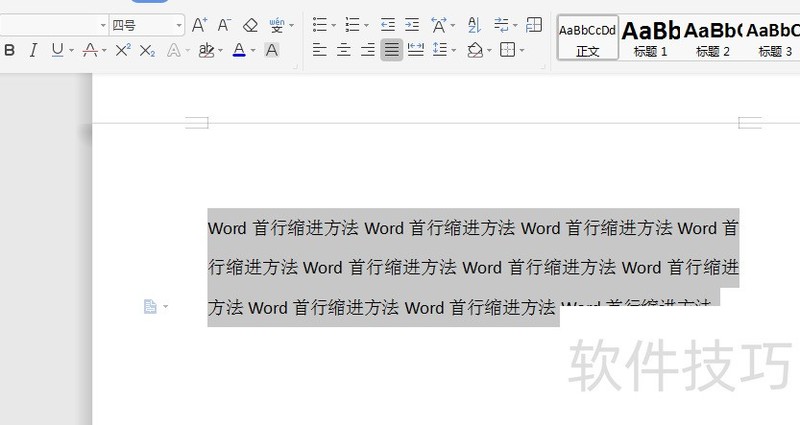The height and width of the screenshot is (425, 800).
Task: Toggle justify alignment
Action: [x=391, y=49]
